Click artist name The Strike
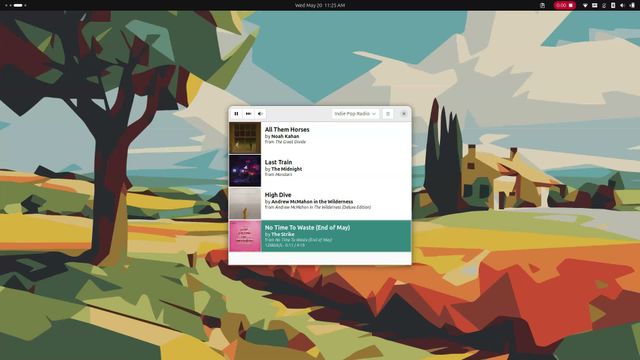This screenshot has width=640, height=360. (283, 234)
